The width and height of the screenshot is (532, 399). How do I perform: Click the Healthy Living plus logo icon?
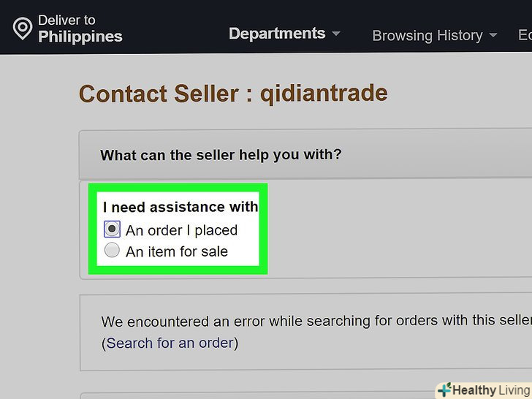(x=444, y=390)
